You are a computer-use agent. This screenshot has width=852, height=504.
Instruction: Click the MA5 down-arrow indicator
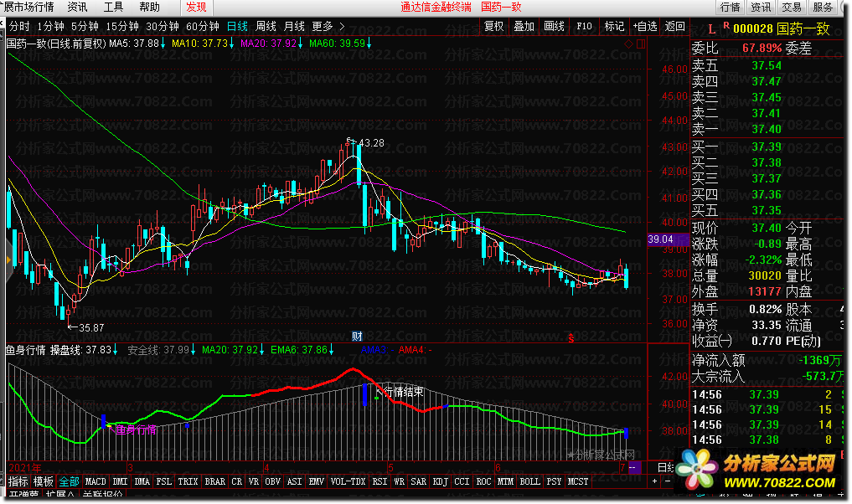tap(163, 43)
